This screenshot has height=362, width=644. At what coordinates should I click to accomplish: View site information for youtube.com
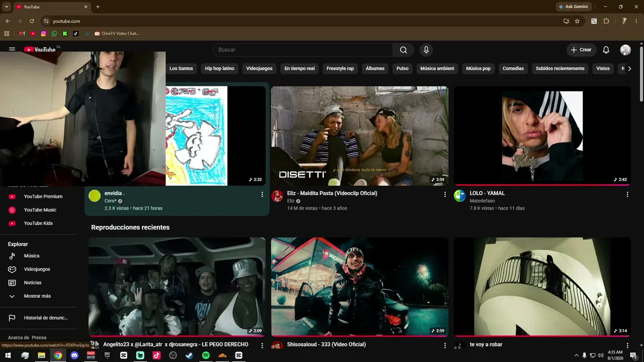46,21
